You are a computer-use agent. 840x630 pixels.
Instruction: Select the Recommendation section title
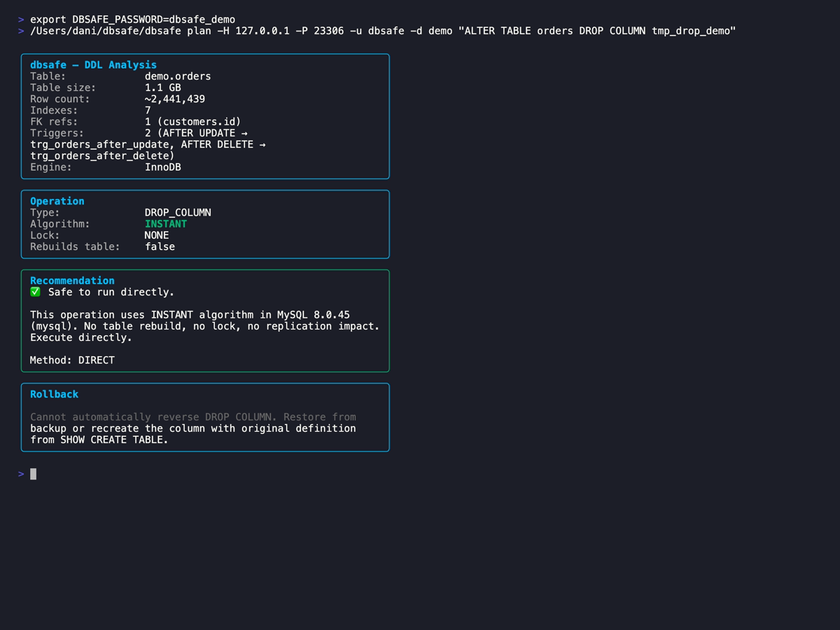coord(72,280)
